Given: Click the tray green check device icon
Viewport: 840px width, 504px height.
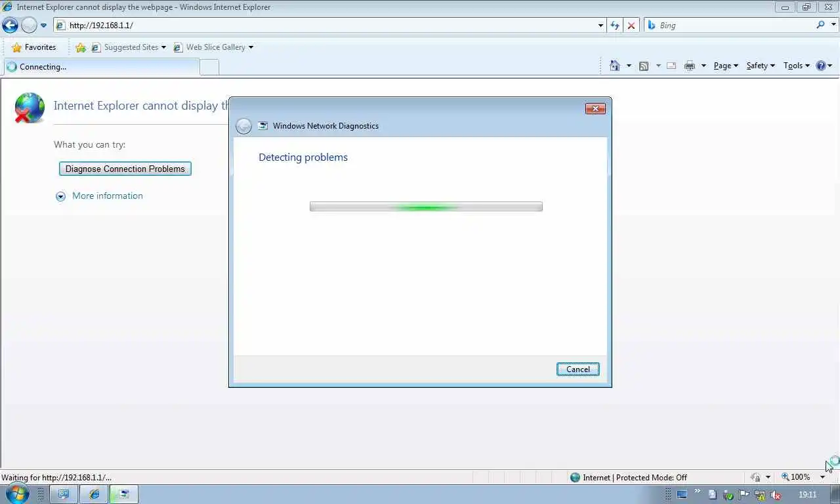Looking at the screenshot, I should [728, 495].
